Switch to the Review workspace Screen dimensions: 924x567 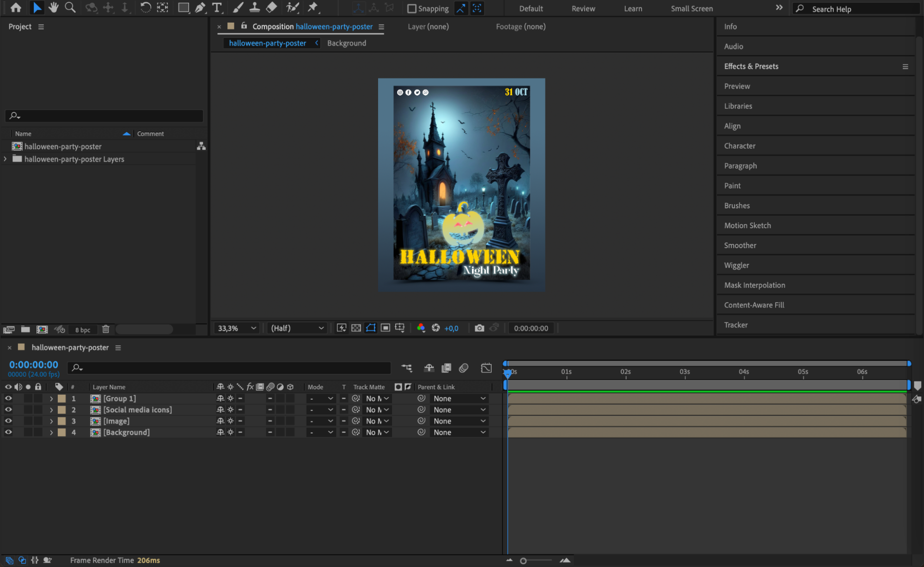click(583, 8)
